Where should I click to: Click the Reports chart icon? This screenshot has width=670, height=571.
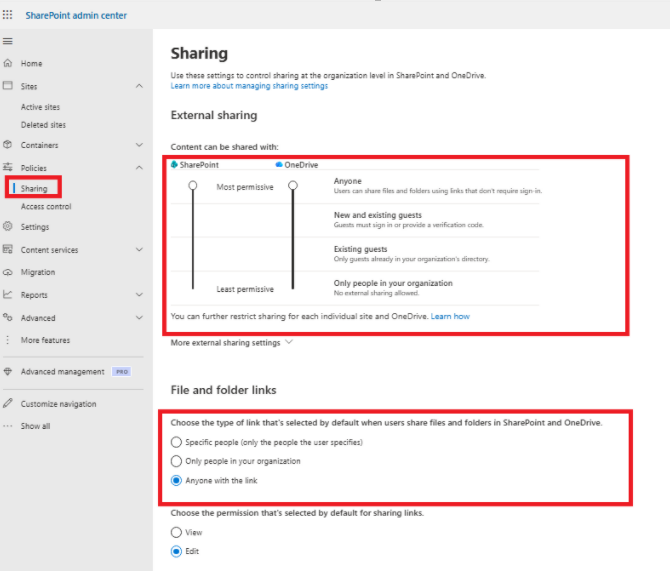coord(8,294)
